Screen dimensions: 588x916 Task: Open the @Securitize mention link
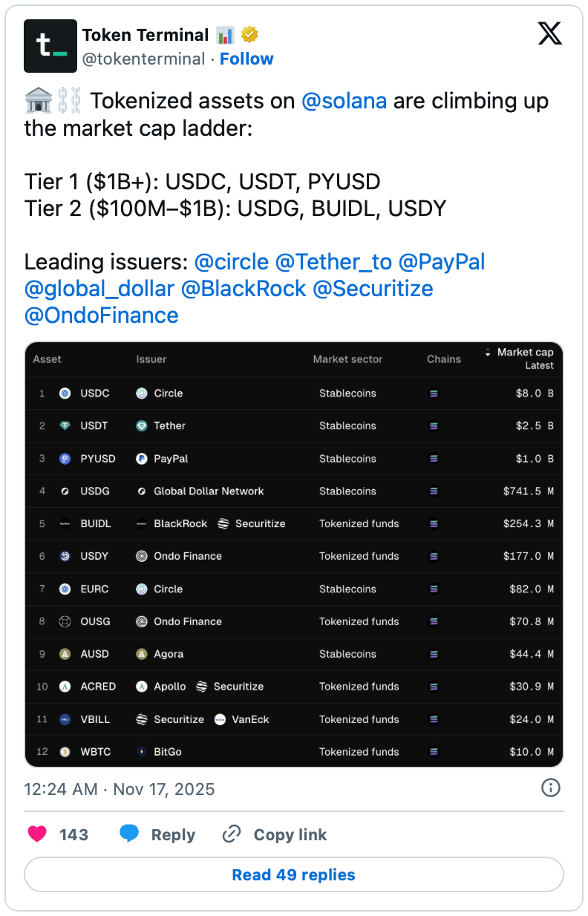click(x=373, y=288)
